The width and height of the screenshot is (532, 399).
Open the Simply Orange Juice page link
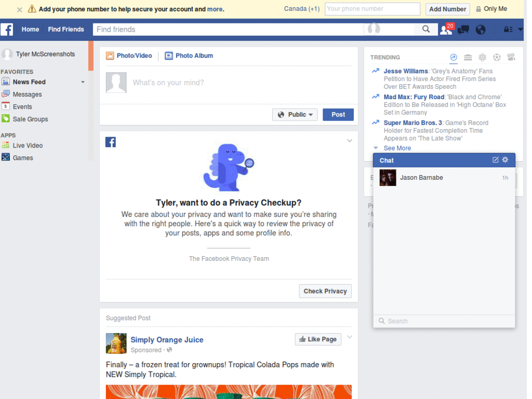click(x=167, y=340)
